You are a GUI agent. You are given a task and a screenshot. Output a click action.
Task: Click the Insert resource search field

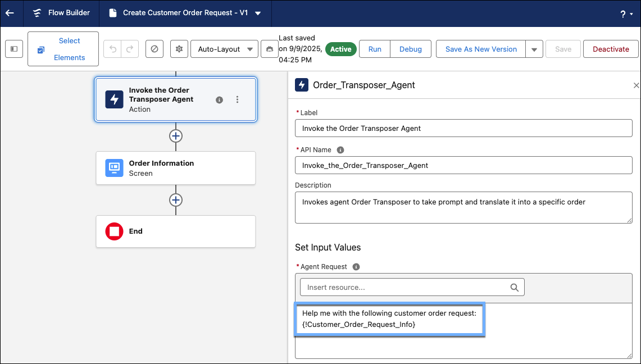click(412, 287)
